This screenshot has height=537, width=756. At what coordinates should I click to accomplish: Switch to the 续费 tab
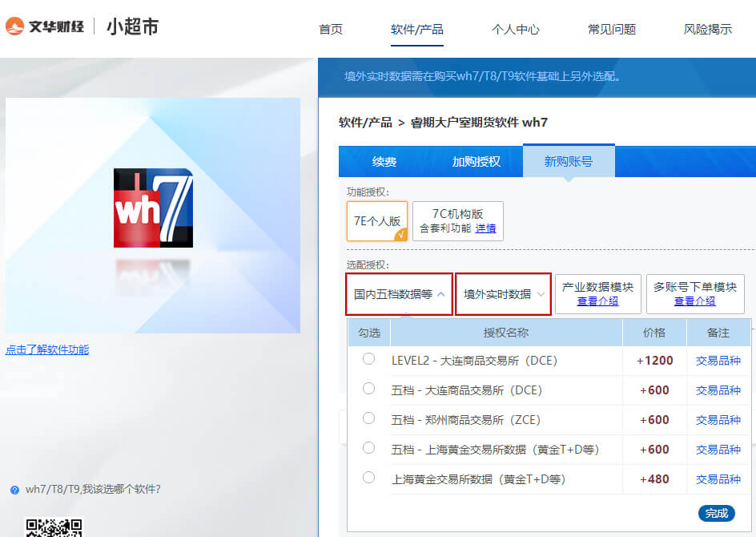pos(384,162)
